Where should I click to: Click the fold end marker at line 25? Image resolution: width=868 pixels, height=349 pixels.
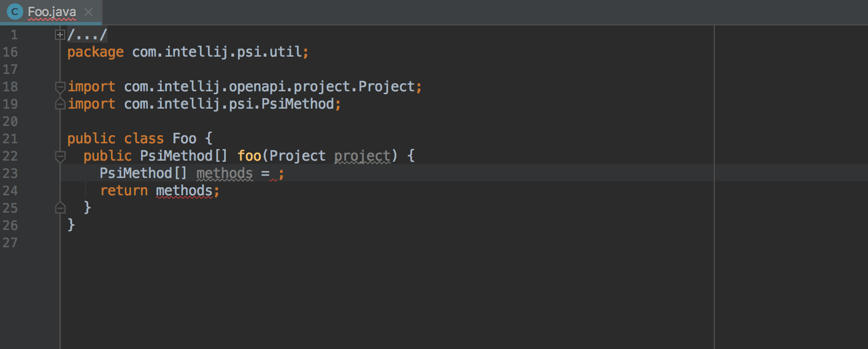[x=60, y=207]
